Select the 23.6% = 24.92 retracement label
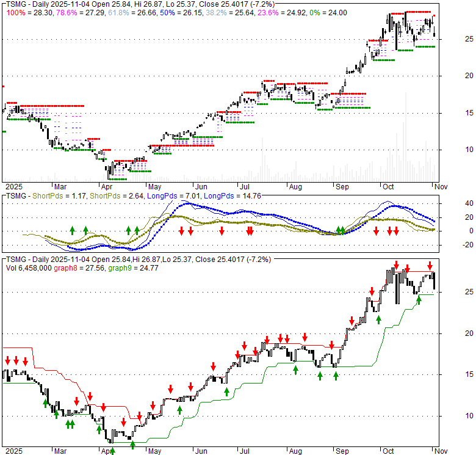This screenshot has width=476, height=455. pos(282,13)
